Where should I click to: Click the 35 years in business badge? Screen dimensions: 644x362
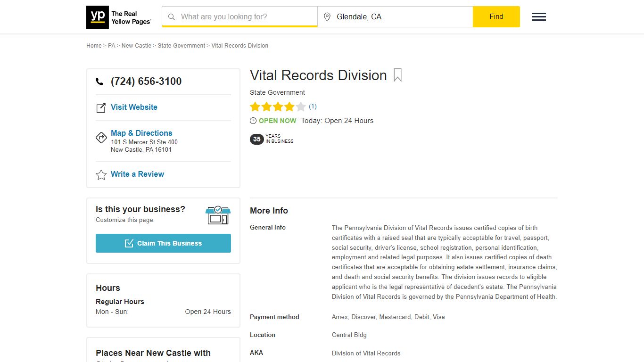[272, 139]
